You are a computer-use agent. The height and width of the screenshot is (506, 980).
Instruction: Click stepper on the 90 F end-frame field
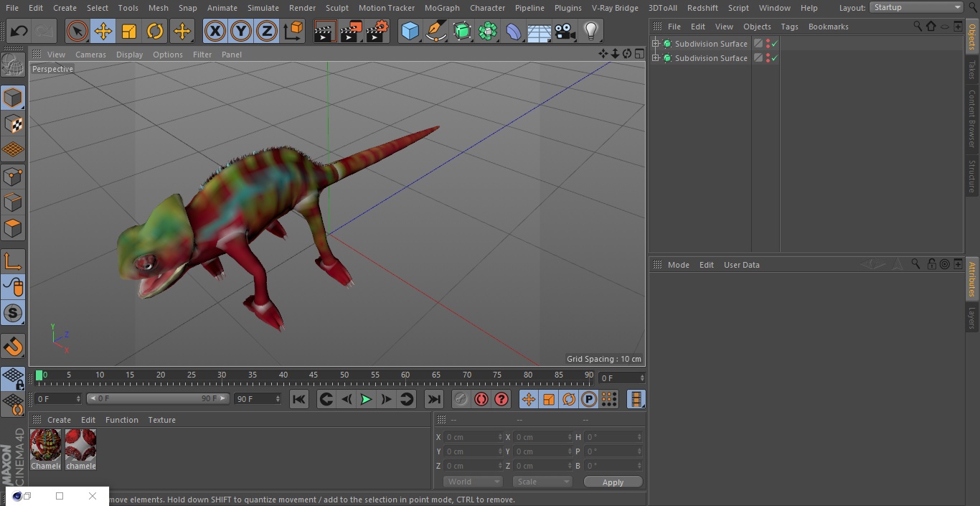(x=278, y=399)
